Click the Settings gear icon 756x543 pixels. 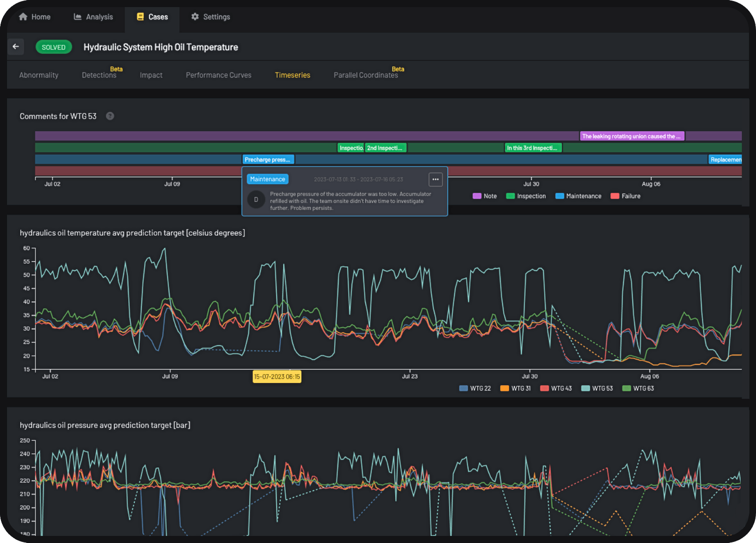pos(195,17)
